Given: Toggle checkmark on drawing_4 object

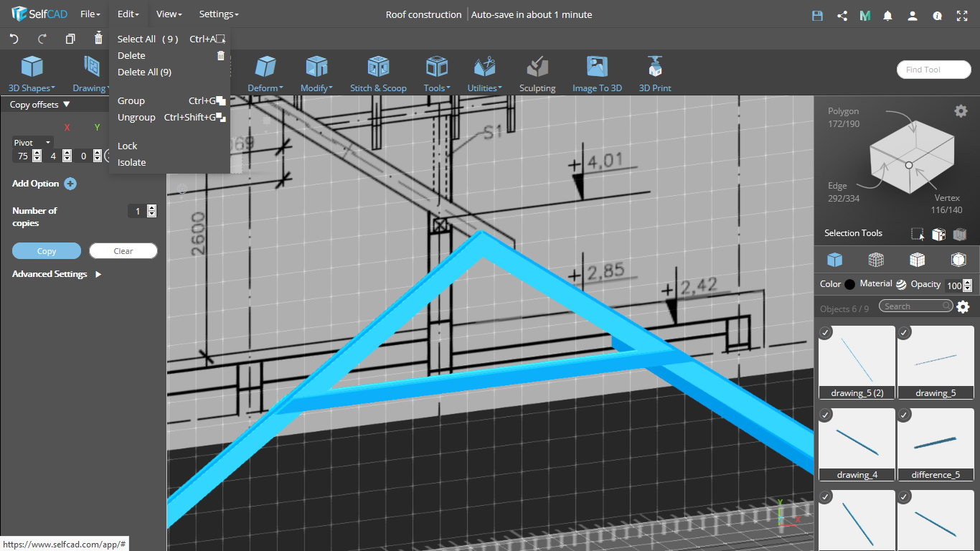Looking at the screenshot, I should (826, 415).
